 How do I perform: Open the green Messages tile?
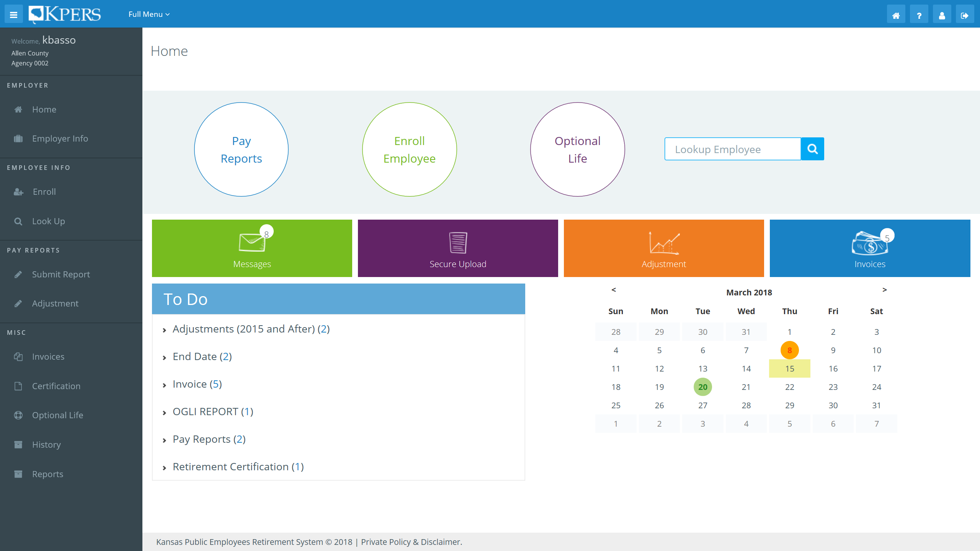(252, 248)
